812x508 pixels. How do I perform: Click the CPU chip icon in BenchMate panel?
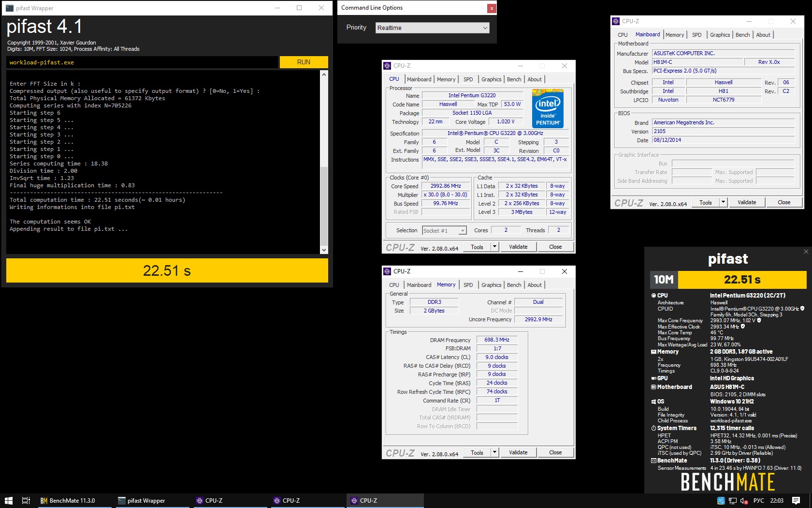pos(653,295)
